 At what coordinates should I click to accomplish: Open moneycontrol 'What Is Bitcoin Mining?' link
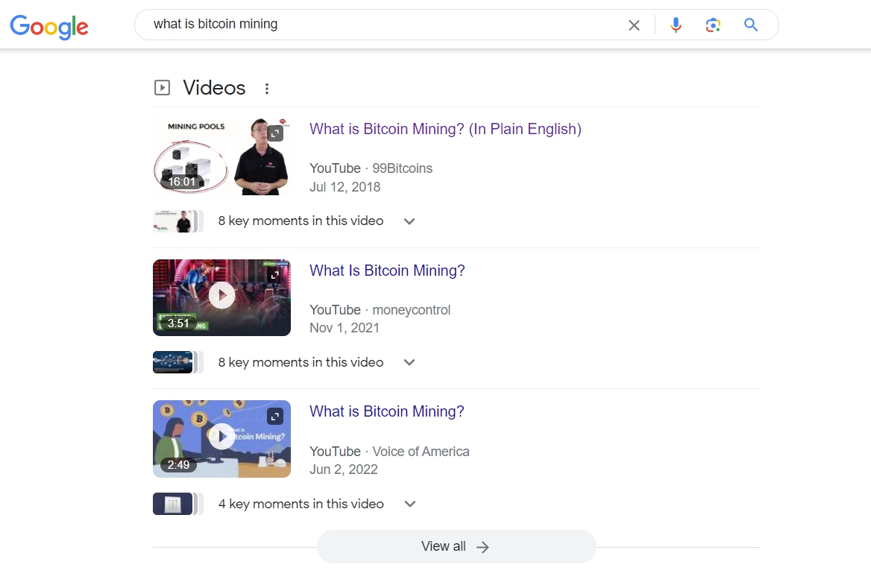387,271
